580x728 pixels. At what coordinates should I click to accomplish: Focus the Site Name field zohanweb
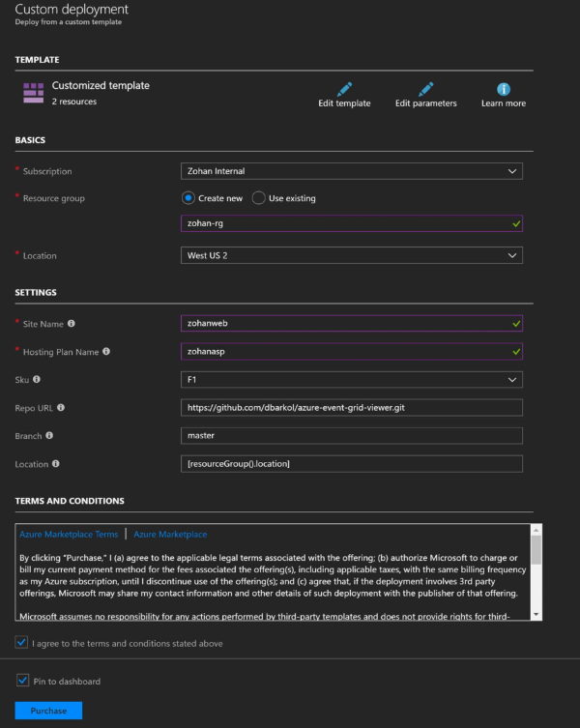point(352,323)
